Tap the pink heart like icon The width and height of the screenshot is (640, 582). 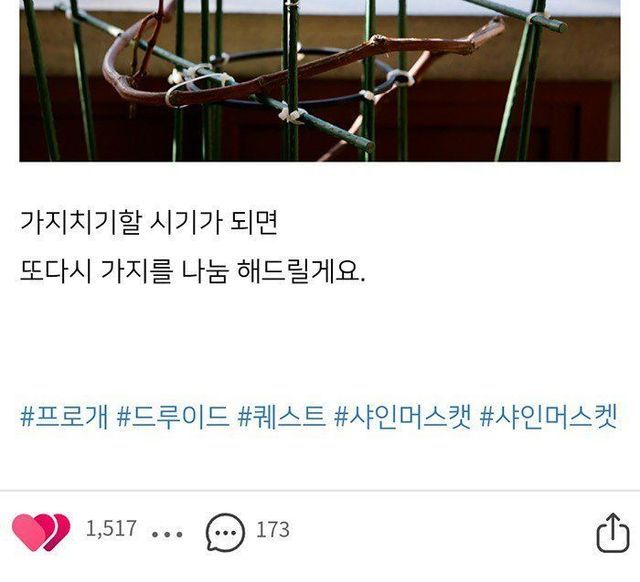click(41, 532)
